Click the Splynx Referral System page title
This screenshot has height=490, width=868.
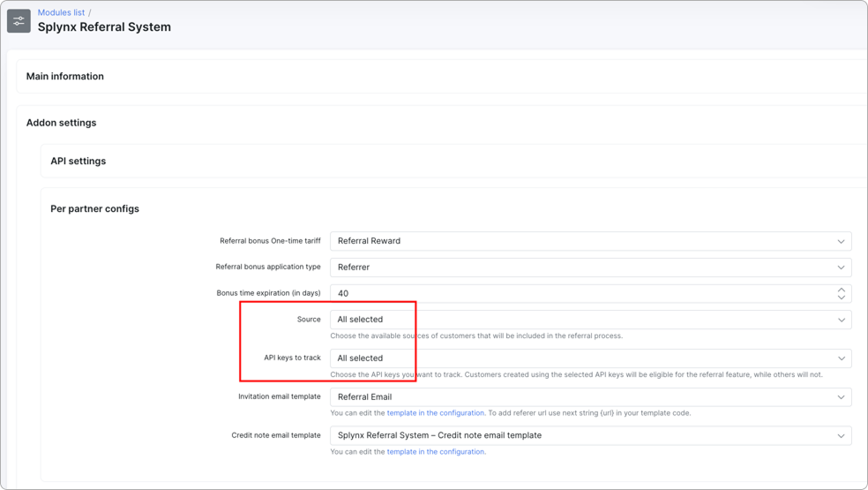click(104, 27)
